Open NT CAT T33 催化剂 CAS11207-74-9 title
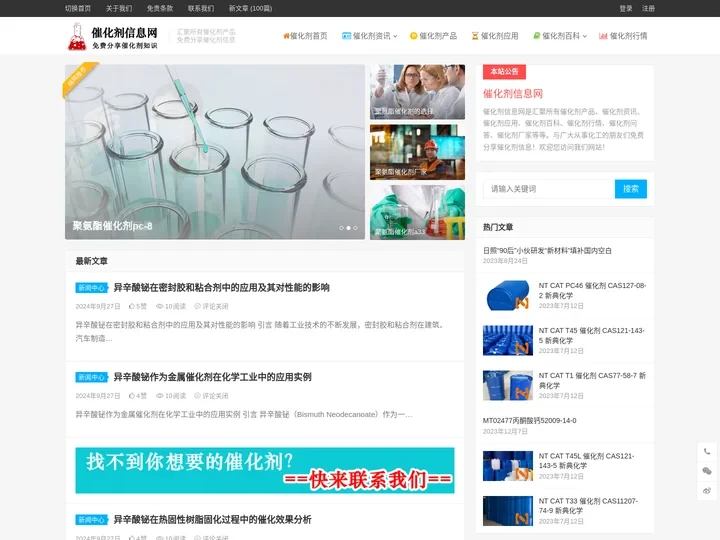 tap(588, 506)
